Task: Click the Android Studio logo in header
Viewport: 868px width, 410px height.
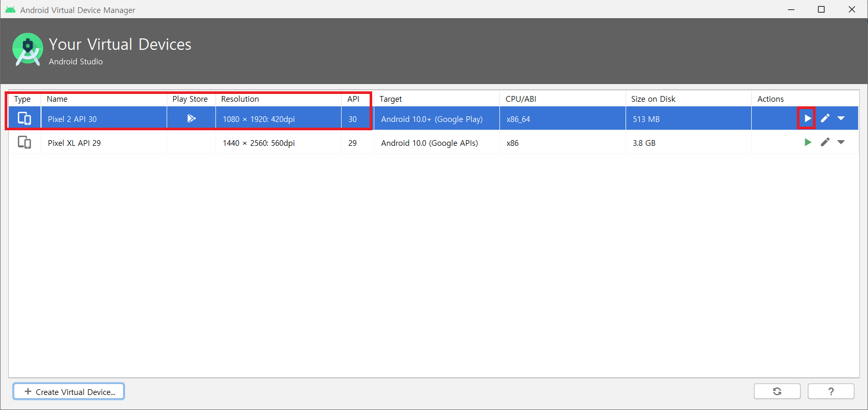Action: tap(28, 50)
